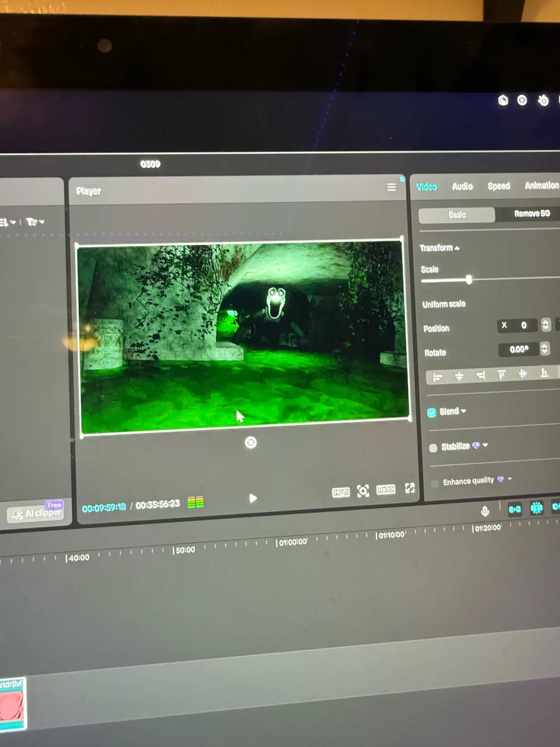
Task: Click the microphone record voiceover icon
Action: 485,511
